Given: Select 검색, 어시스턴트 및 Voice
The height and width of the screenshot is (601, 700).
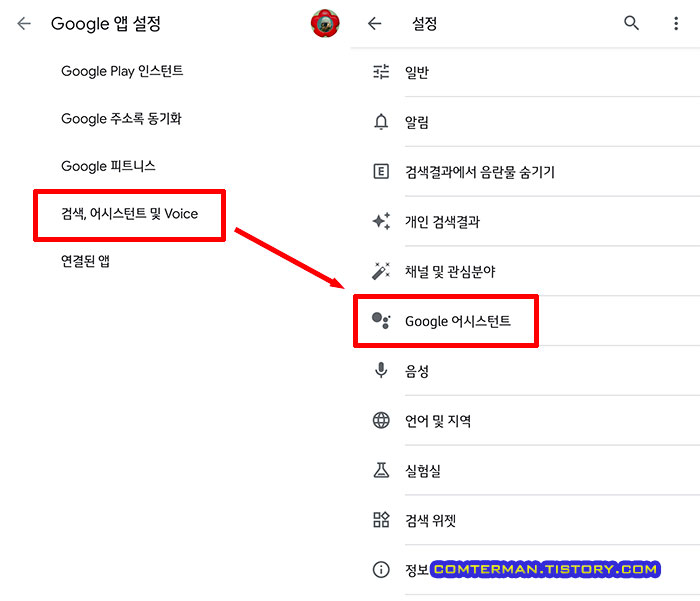Looking at the screenshot, I should click(x=129, y=214).
